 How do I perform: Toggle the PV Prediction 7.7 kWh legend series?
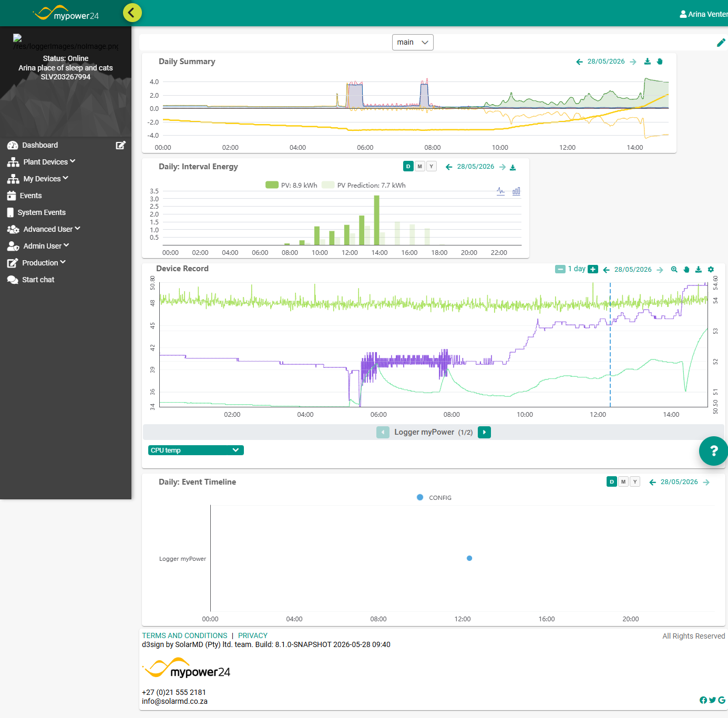364,185
